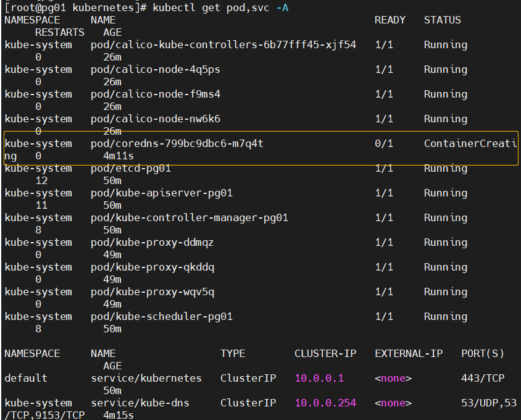Select pod/kube-proxy-qkddq text
Image resolution: width=521 pixels, height=420 pixels.
(x=152, y=267)
